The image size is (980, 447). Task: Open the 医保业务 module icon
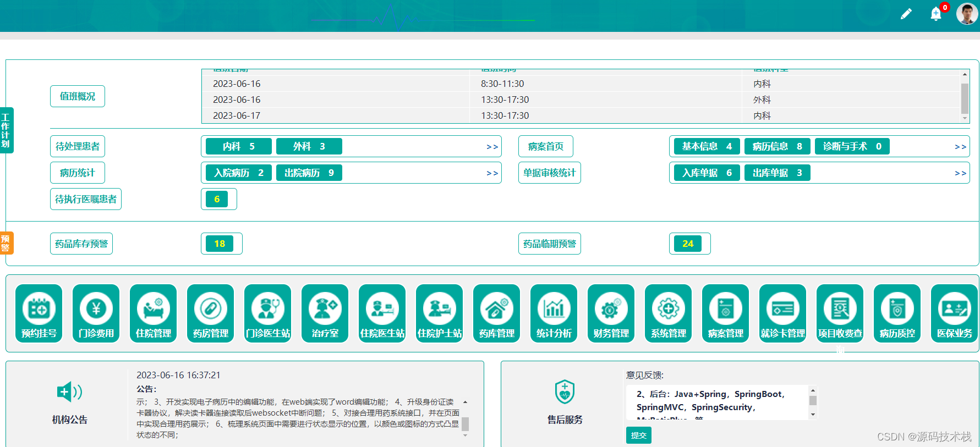coord(954,313)
